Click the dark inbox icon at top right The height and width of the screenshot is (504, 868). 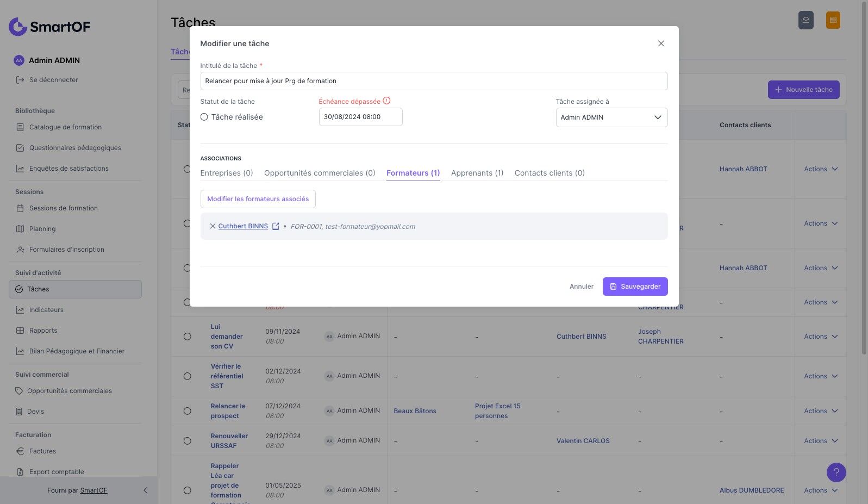806,20
